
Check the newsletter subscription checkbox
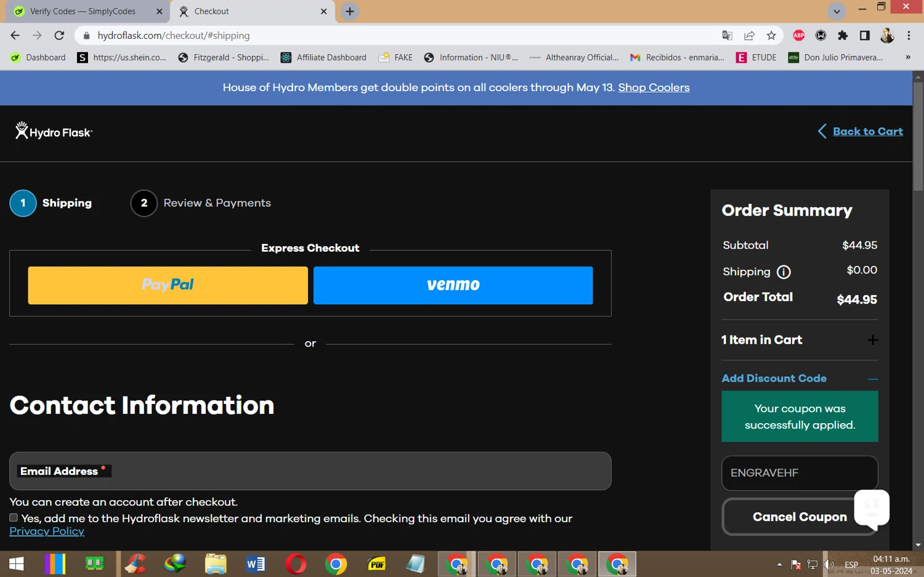[14, 518]
